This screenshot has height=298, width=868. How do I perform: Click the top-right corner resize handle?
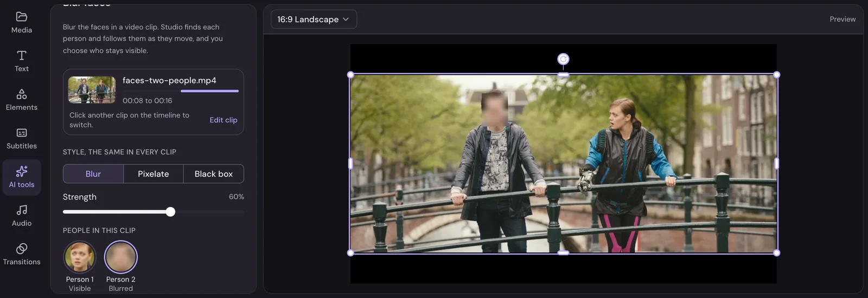tap(776, 75)
